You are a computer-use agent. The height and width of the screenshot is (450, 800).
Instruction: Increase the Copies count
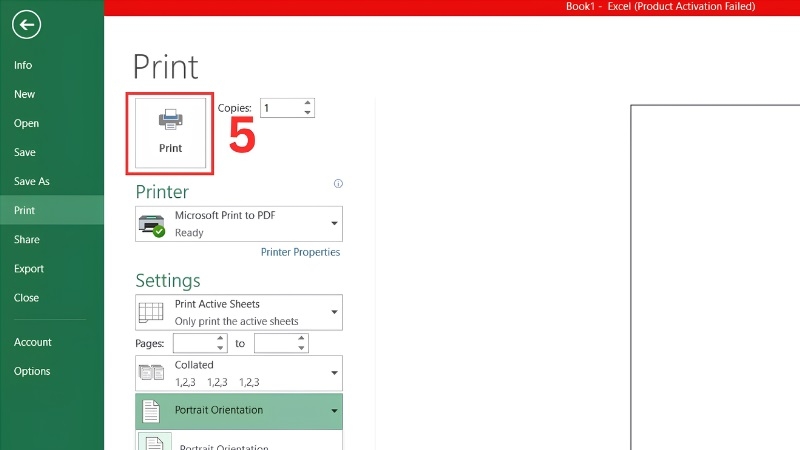308,103
